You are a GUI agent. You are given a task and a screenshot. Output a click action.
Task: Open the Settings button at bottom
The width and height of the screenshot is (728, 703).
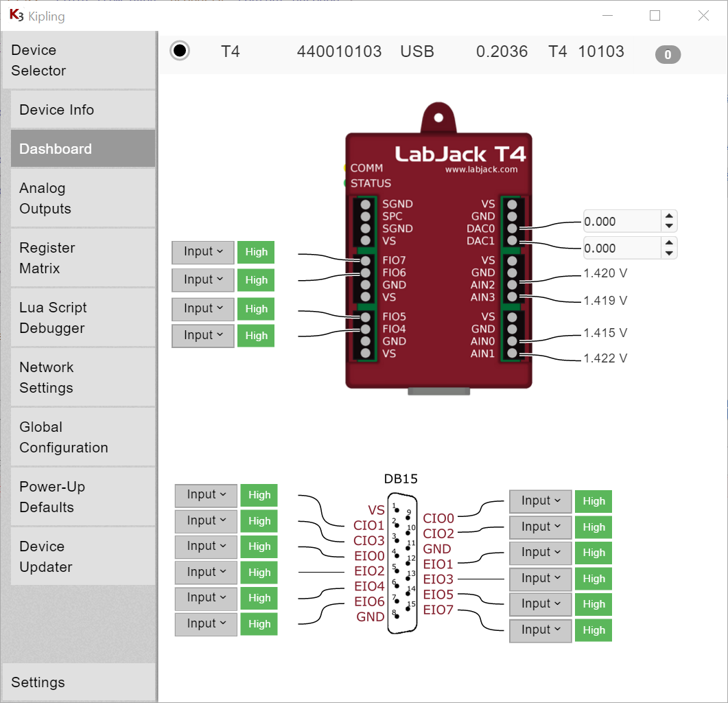tap(78, 682)
